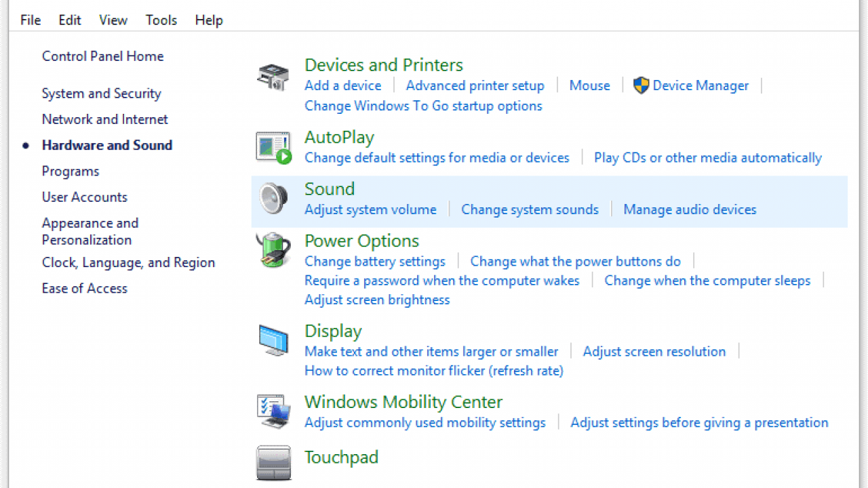Open Devices and Printers heading

click(384, 65)
